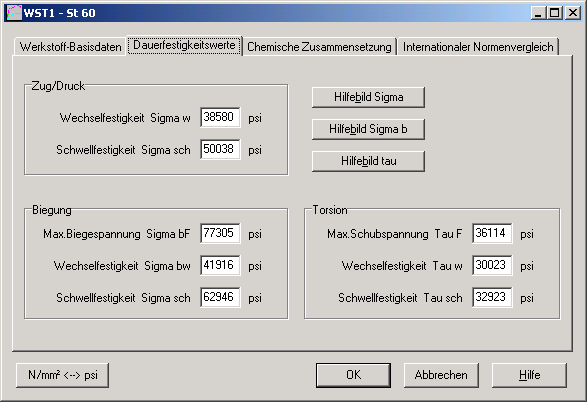Image resolution: width=587 pixels, height=402 pixels.
Task: Open the Hilfe help button
Action: [x=529, y=375]
